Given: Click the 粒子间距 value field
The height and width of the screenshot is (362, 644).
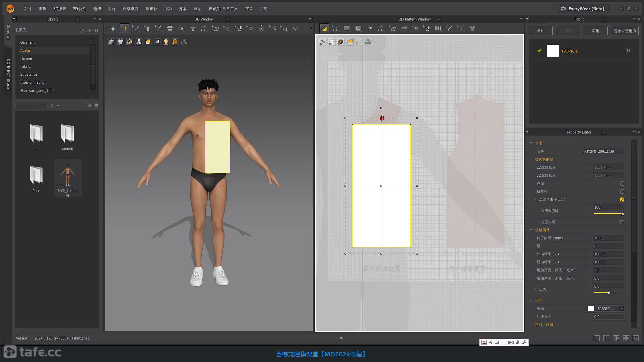Looking at the screenshot, I should coord(608,238).
